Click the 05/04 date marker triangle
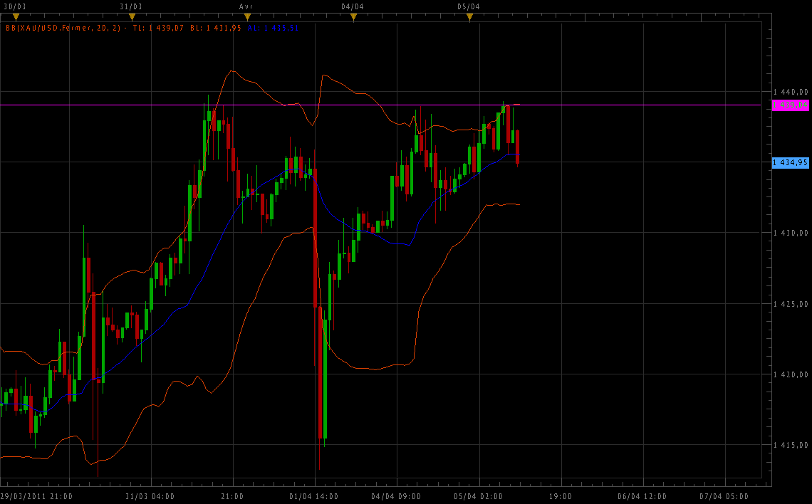Screen dimensions: 812x504 point(469,17)
